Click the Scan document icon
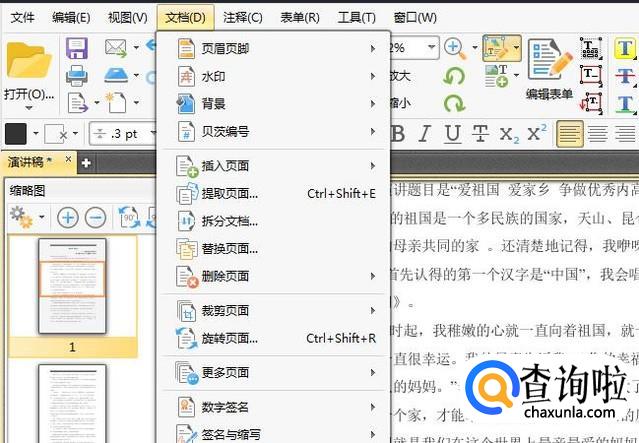The image size is (639, 443). (116, 75)
